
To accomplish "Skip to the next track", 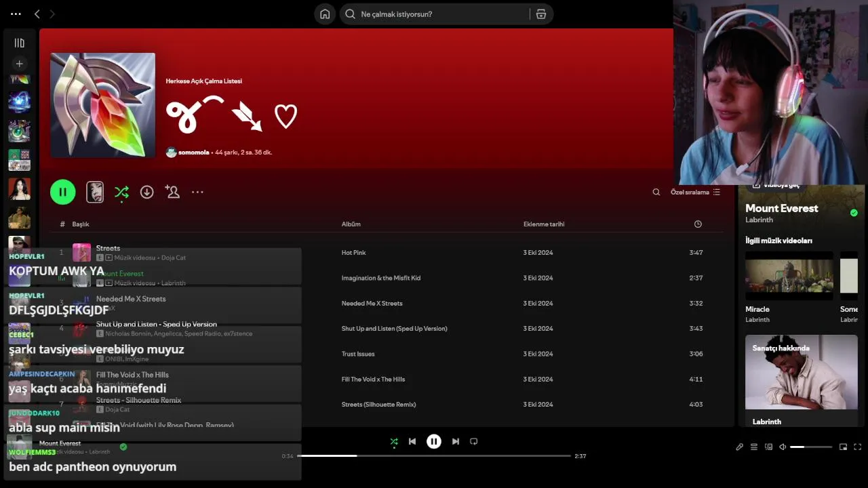I will click(456, 441).
